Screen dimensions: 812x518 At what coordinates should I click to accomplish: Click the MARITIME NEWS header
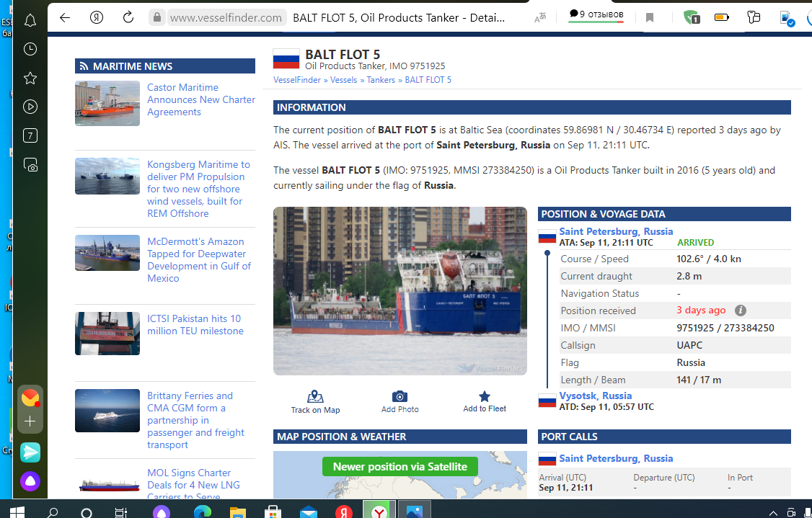click(x=165, y=66)
